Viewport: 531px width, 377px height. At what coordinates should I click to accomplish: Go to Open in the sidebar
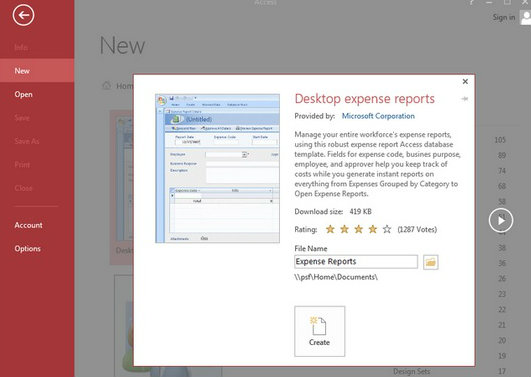click(23, 94)
